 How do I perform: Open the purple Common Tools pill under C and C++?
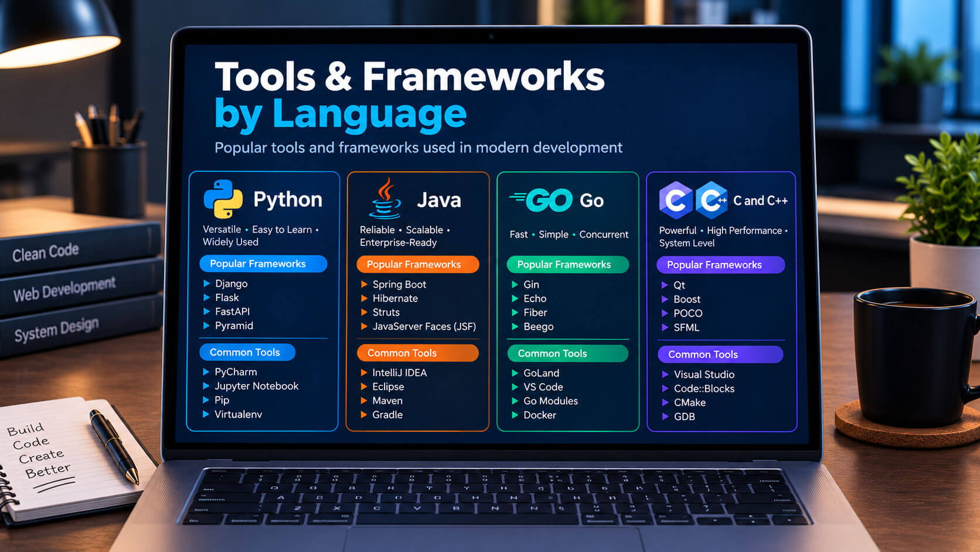click(x=720, y=354)
